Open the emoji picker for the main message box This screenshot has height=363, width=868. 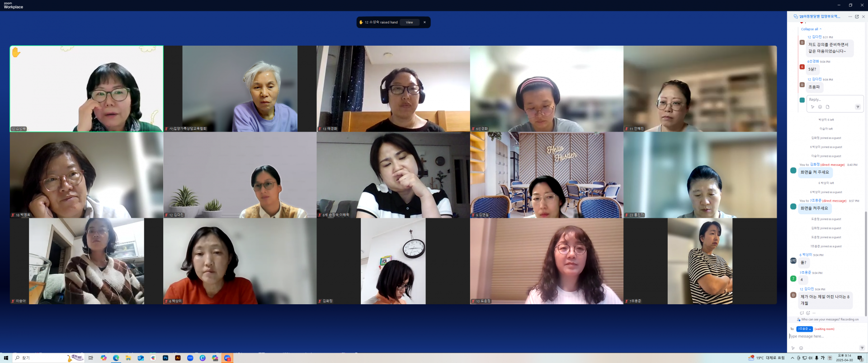click(801, 348)
